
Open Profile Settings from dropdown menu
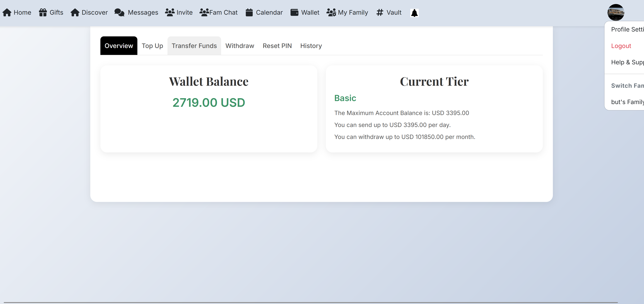point(627,29)
